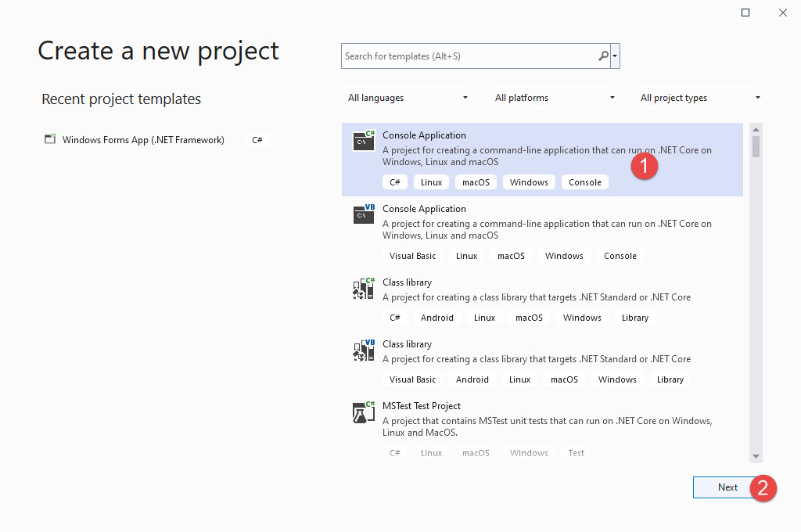The image size is (801, 532).
Task: Click the Visual Basic Class library template icon
Action: point(363,350)
